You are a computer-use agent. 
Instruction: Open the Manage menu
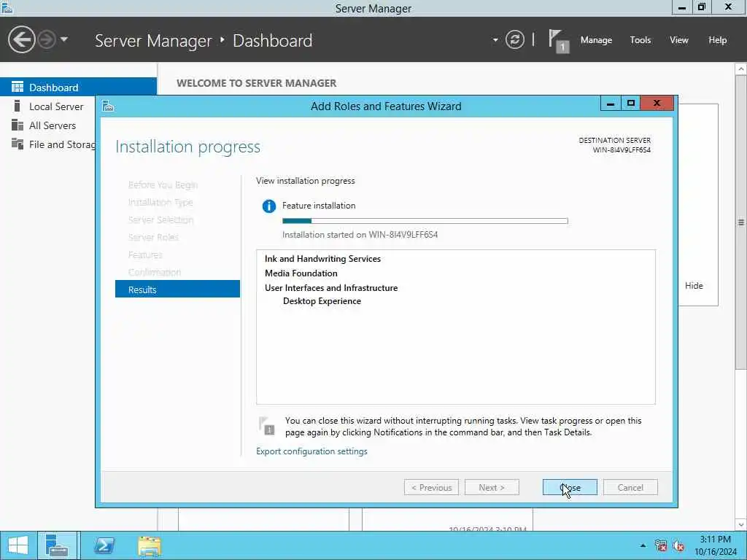point(596,40)
